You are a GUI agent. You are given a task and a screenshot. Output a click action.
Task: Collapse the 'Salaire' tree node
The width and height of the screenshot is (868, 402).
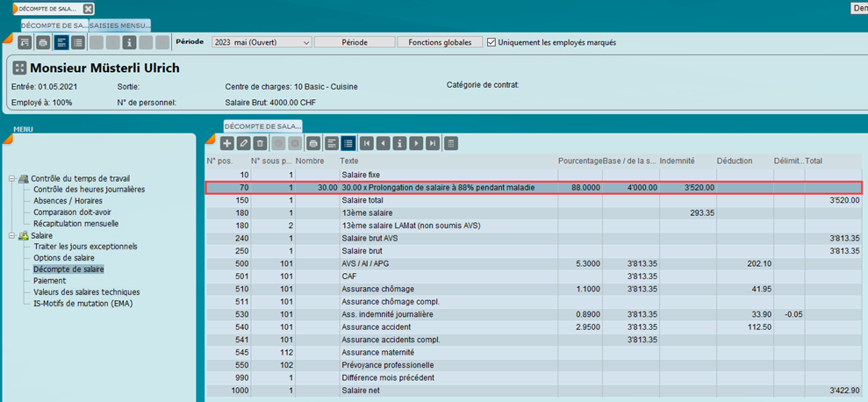click(12, 235)
